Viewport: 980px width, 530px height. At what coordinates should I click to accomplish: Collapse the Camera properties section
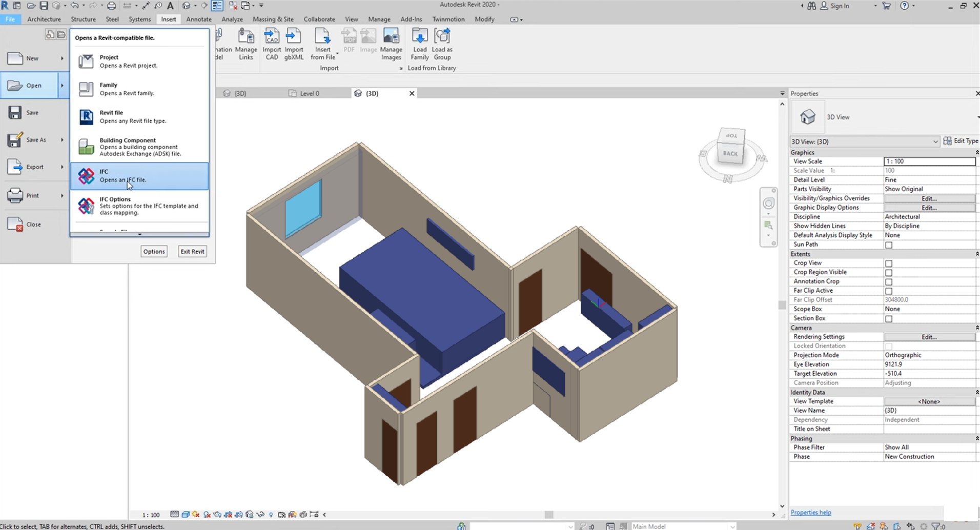(975, 328)
